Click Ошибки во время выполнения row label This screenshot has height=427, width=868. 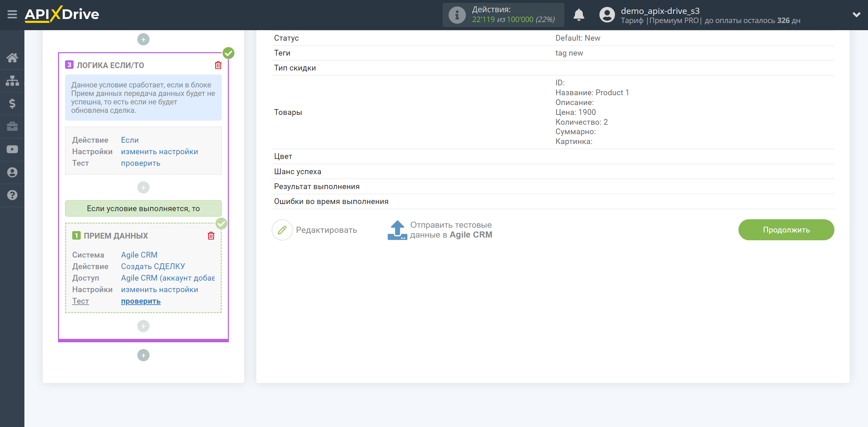point(331,201)
